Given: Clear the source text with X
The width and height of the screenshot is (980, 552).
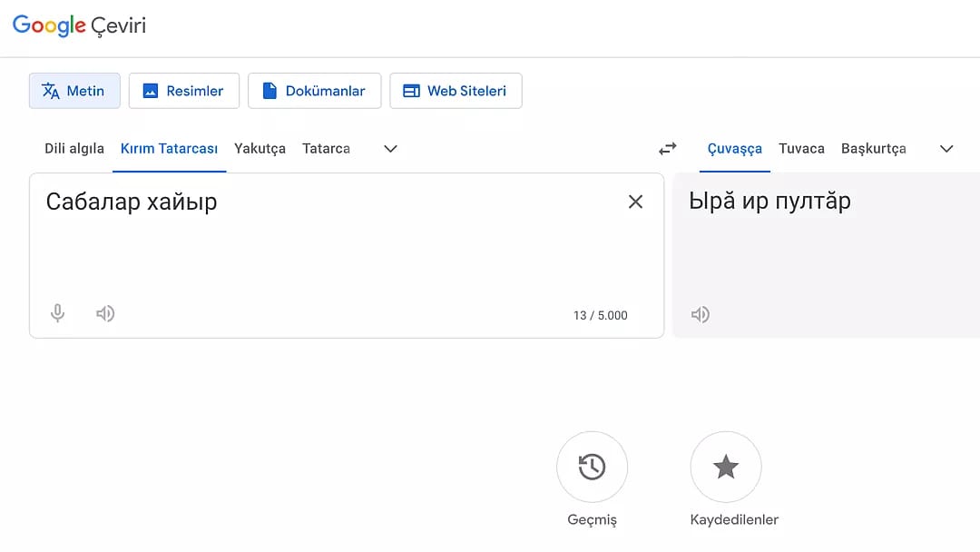Looking at the screenshot, I should (x=635, y=202).
